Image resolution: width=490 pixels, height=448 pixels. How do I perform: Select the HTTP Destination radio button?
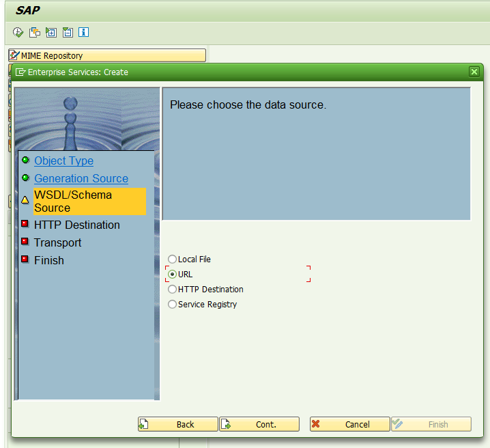coord(172,289)
